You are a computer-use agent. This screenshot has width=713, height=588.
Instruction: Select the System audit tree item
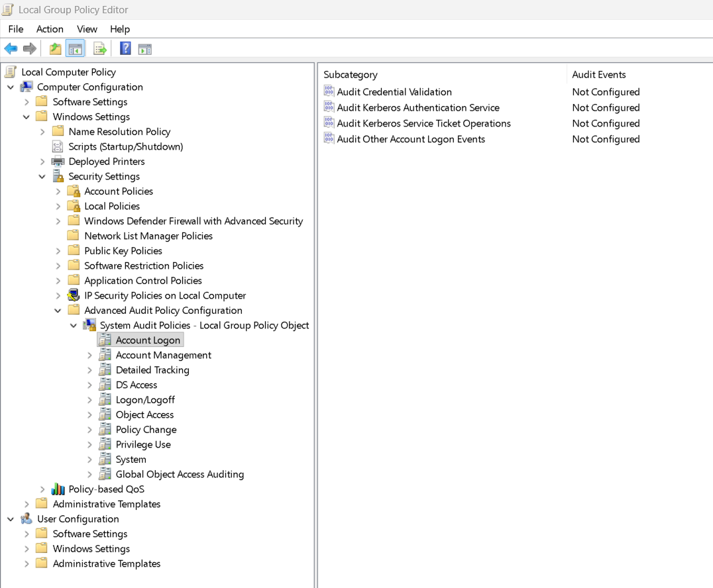pos(131,460)
